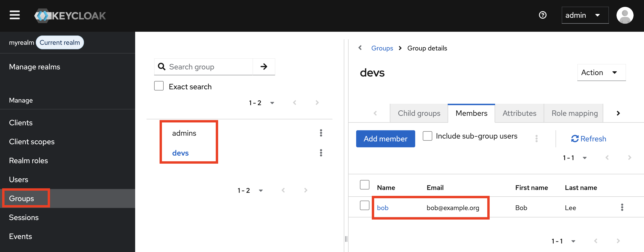This screenshot has height=252, width=644.
Task: Go to next page in top members pagination
Action: (x=630, y=157)
